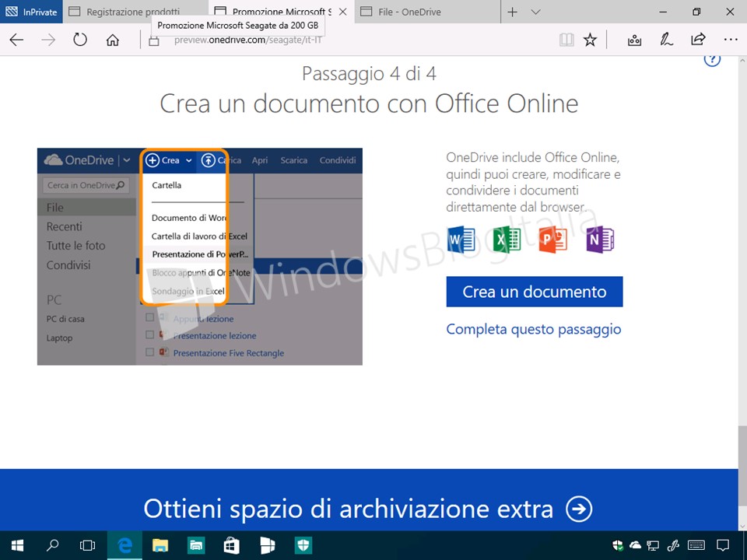The height and width of the screenshot is (560, 747).
Task: Open the reading view book icon
Action: pos(566,40)
